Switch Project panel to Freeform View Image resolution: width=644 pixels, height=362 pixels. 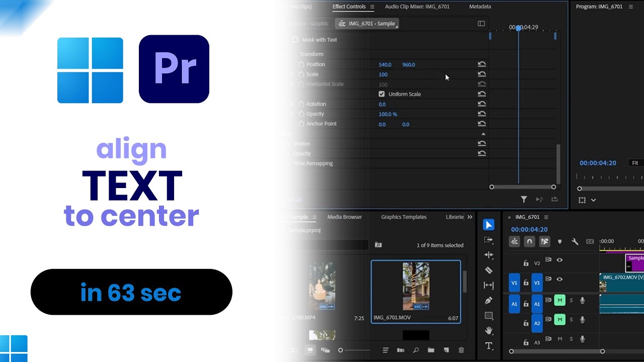pyautogui.click(x=326, y=350)
